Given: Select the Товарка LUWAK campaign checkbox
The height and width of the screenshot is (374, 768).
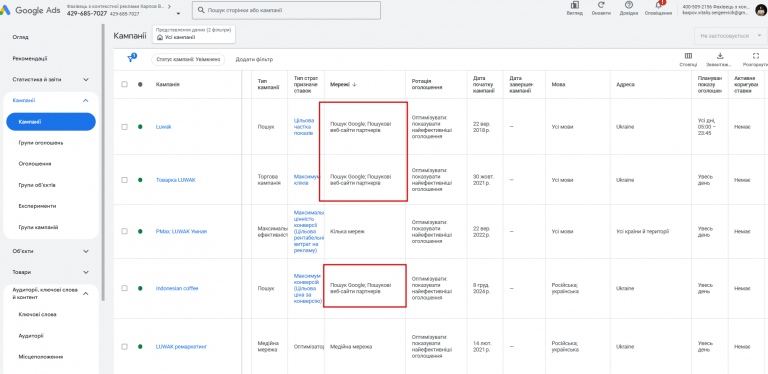Looking at the screenshot, I should (x=124, y=180).
